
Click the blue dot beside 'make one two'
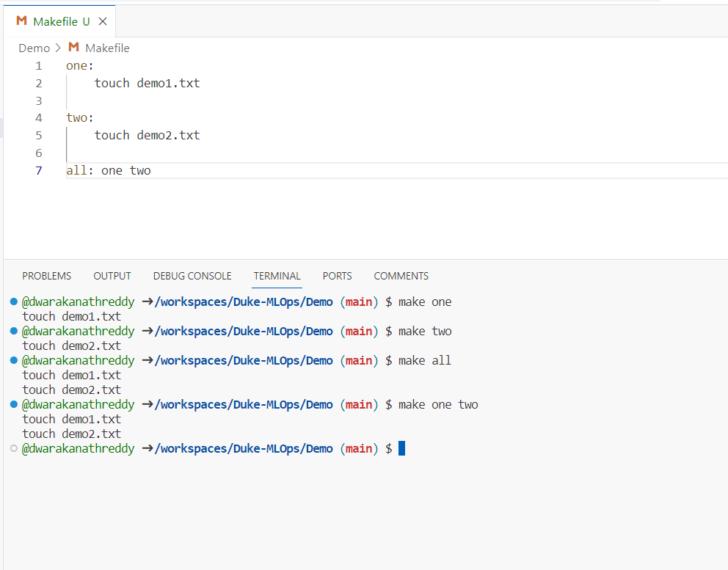14,404
